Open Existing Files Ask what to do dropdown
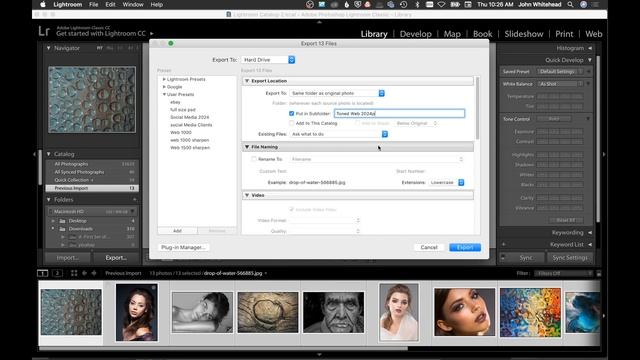Image resolution: width=640 pixels, height=360 pixels. coord(339,134)
